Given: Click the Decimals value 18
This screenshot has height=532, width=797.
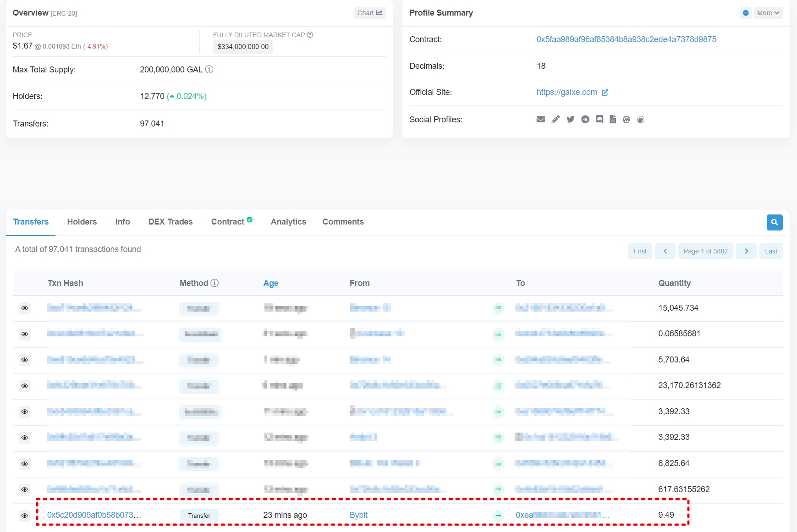Looking at the screenshot, I should pos(541,66).
